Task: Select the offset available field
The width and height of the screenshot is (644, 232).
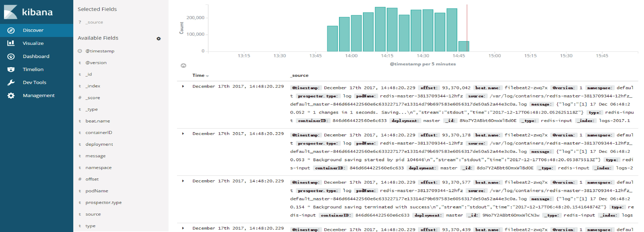Action: 92,179
